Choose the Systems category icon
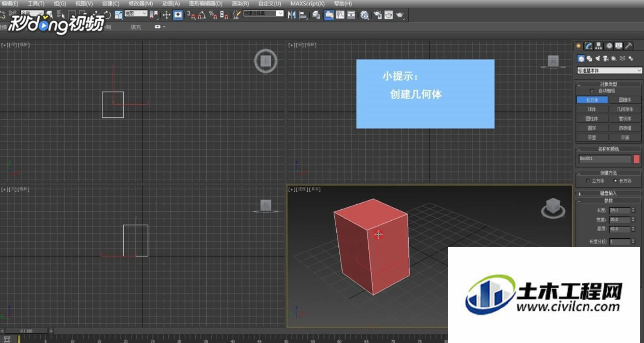 pos(631,58)
